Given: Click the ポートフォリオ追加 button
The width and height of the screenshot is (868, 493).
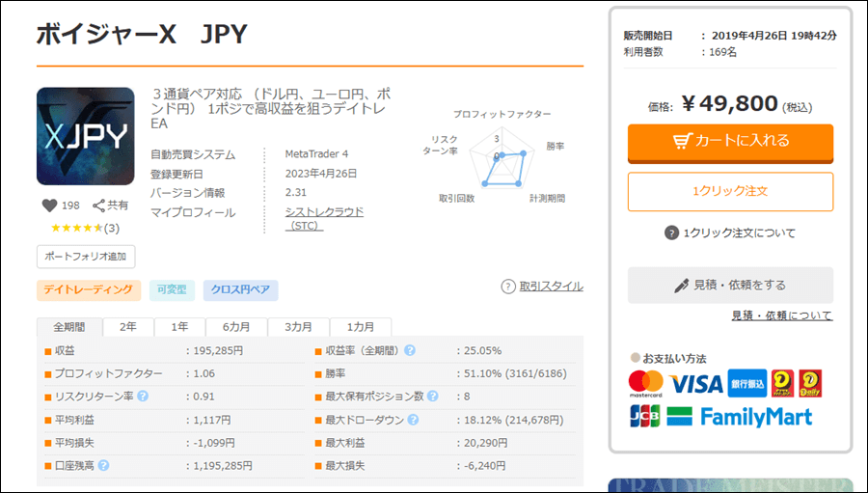Looking at the screenshot, I should click(86, 257).
